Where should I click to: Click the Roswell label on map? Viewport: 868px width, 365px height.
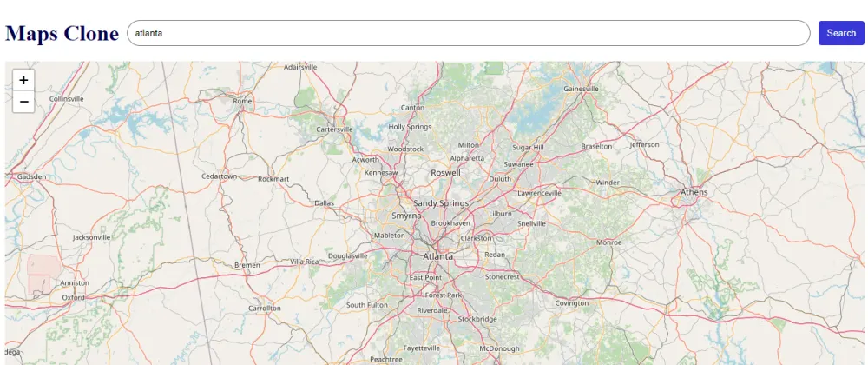coord(445,173)
